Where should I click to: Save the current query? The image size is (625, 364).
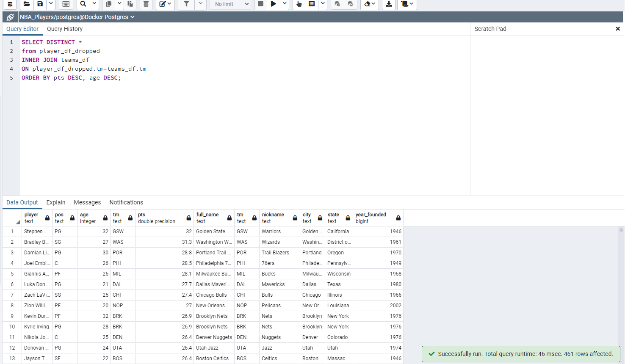[39, 4]
